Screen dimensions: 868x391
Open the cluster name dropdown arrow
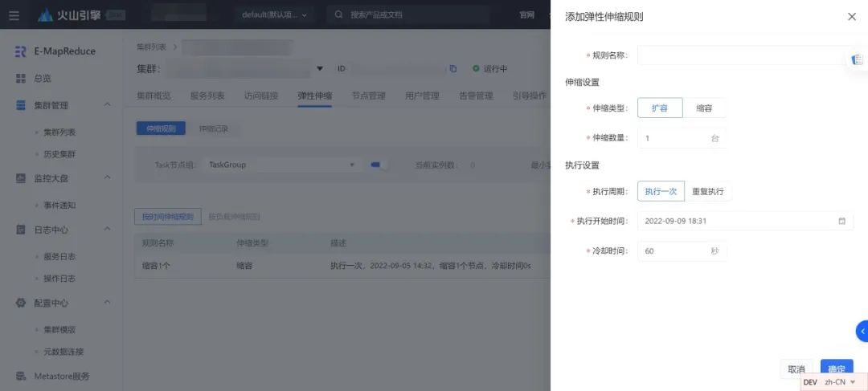coord(319,68)
